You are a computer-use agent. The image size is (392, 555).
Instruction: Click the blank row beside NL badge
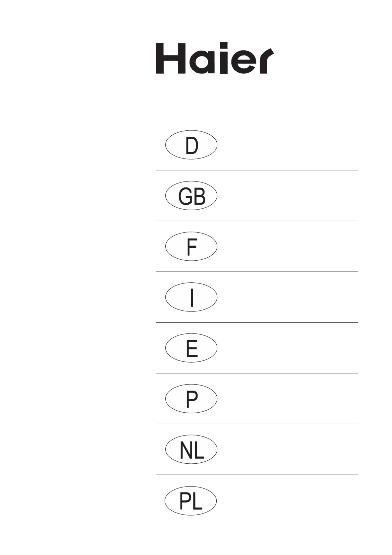pos(288,449)
